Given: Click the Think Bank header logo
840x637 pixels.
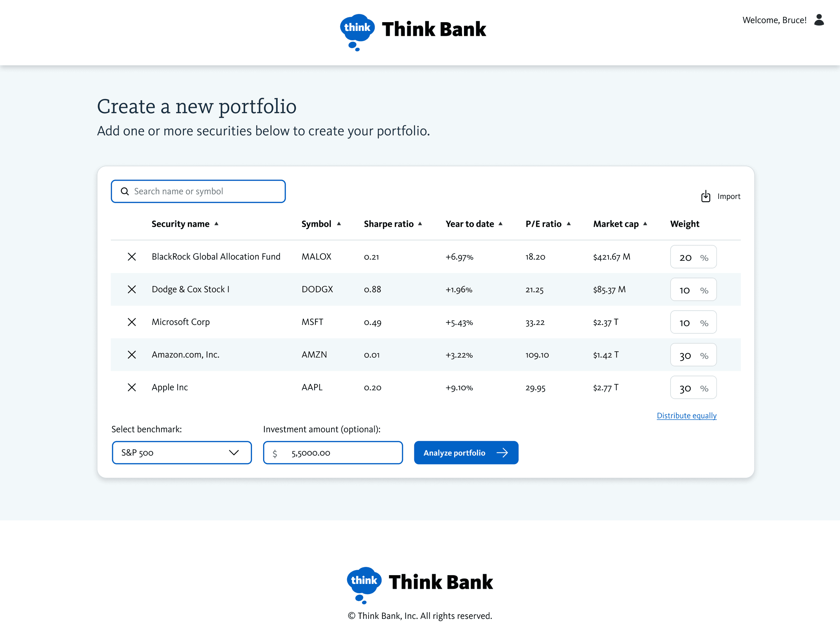Looking at the screenshot, I should coord(413,32).
